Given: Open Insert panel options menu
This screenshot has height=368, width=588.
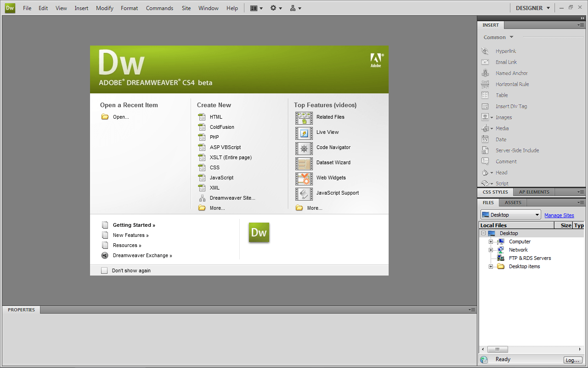Looking at the screenshot, I should 581,25.
